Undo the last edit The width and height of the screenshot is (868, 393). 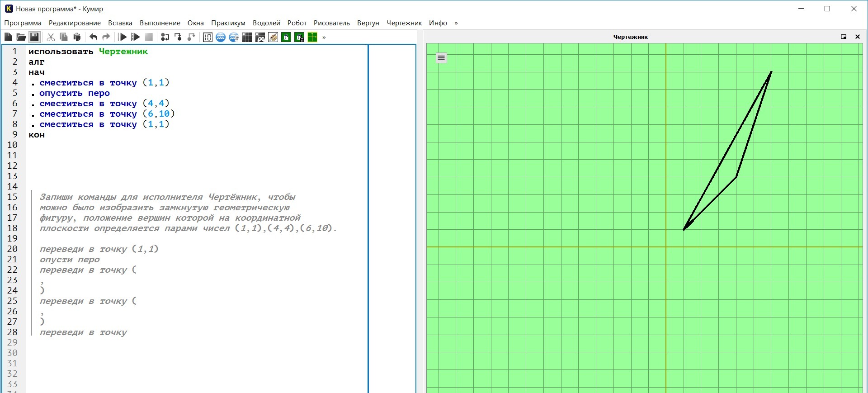[x=93, y=37]
